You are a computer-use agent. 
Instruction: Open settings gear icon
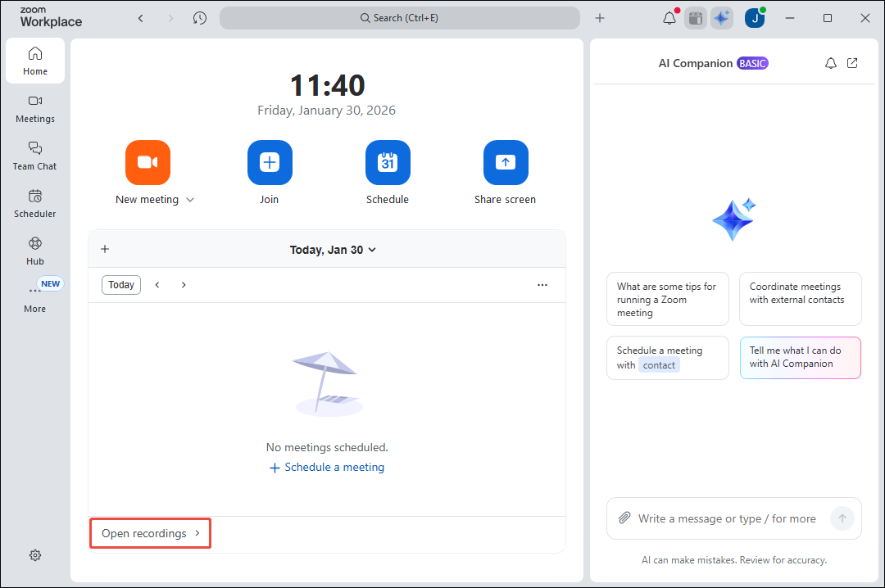(35, 555)
